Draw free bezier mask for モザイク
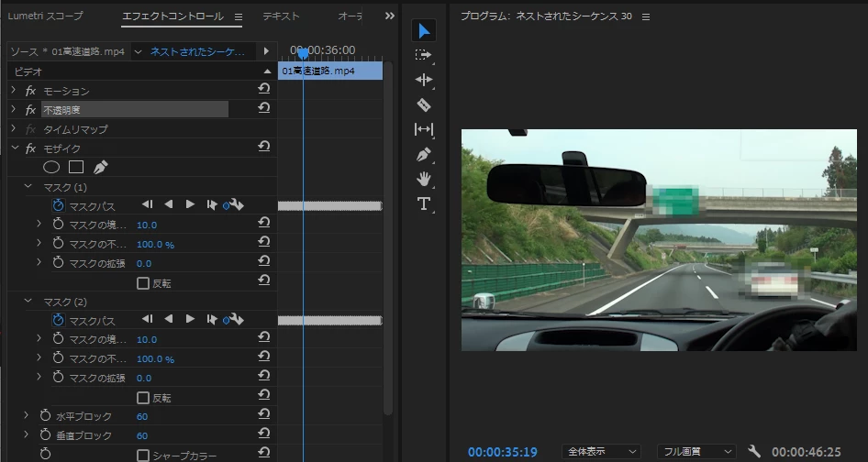Image resolution: width=868 pixels, height=462 pixels. point(100,167)
